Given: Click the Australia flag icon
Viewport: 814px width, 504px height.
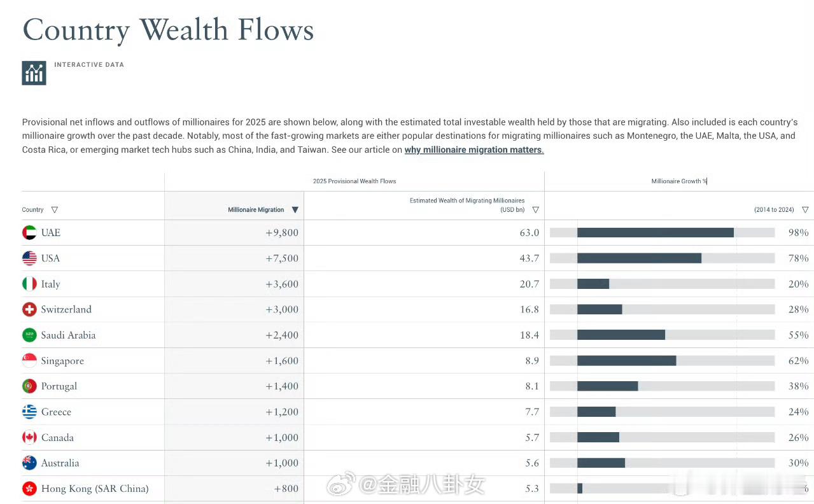Looking at the screenshot, I should point(29,463).
